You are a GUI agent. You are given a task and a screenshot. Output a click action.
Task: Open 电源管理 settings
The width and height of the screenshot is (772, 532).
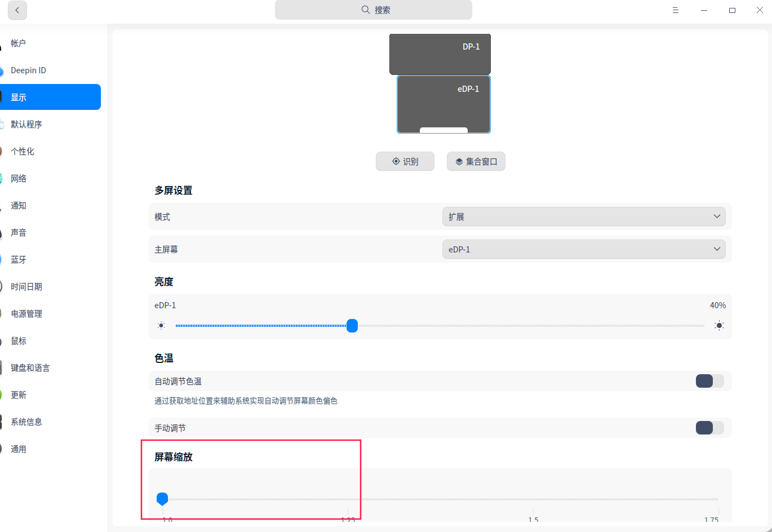coord(50,314)
